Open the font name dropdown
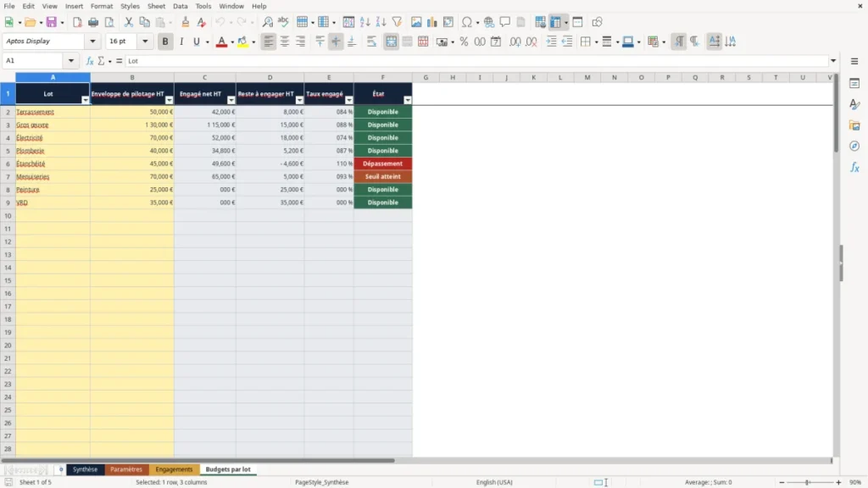 click(92, 41)
